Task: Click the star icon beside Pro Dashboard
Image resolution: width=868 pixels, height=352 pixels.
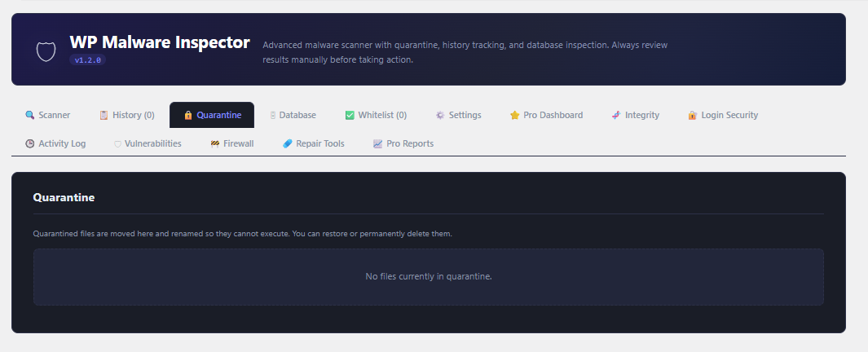Action: (514, 115)
